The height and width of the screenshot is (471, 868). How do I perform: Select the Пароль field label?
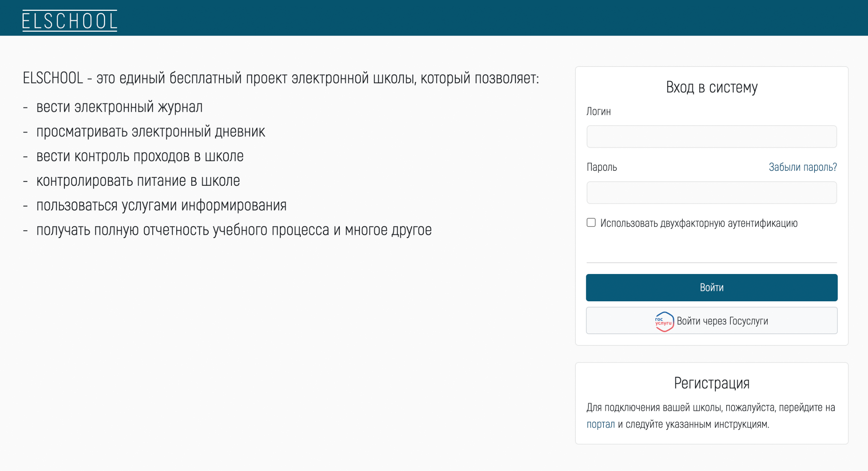pos(602,167)
